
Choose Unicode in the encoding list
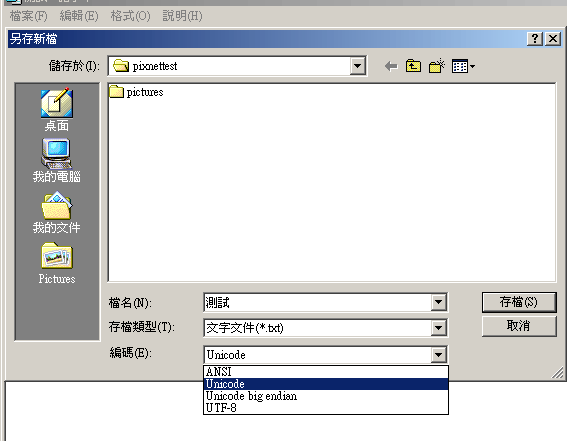point(326,384)
